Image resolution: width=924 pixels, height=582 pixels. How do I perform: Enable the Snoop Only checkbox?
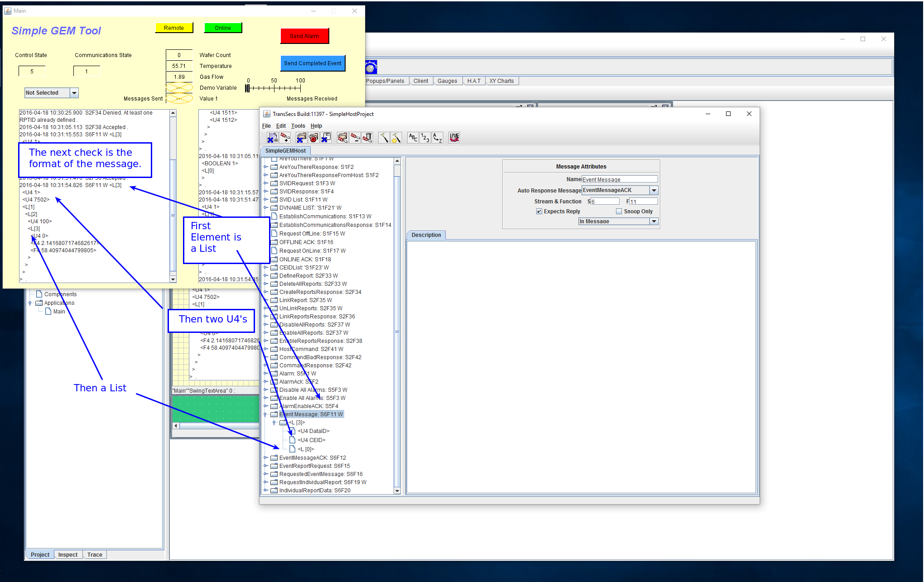click(x=619, y=211)
